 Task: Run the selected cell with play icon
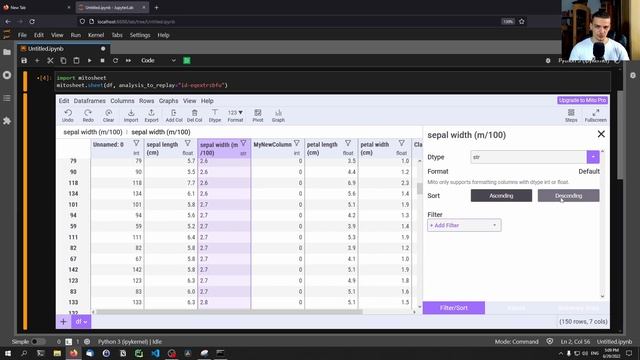tap(89, 60)
